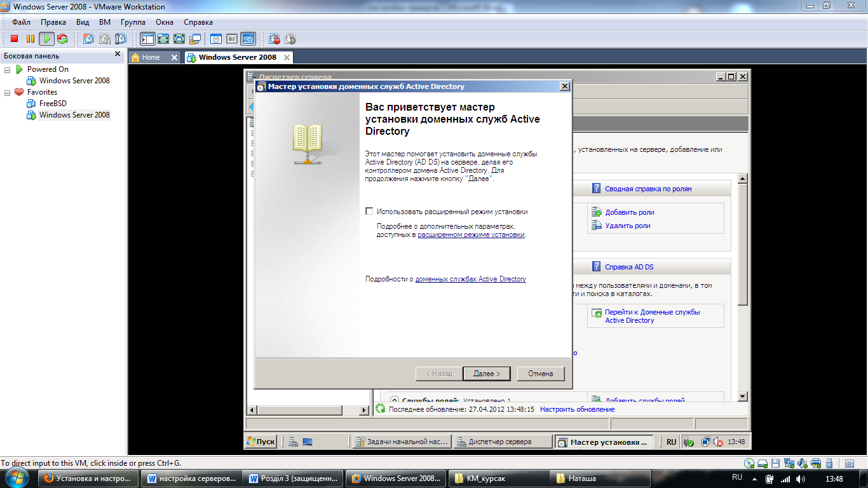Enable the advanced installation mode checkbox
The height and width of the screenshot is (488, 868).
tap(369, 212)
